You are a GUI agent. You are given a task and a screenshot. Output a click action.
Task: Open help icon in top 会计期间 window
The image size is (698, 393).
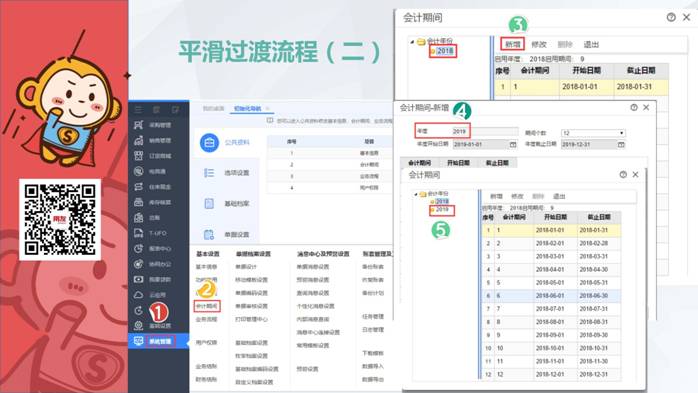[671, 17]
